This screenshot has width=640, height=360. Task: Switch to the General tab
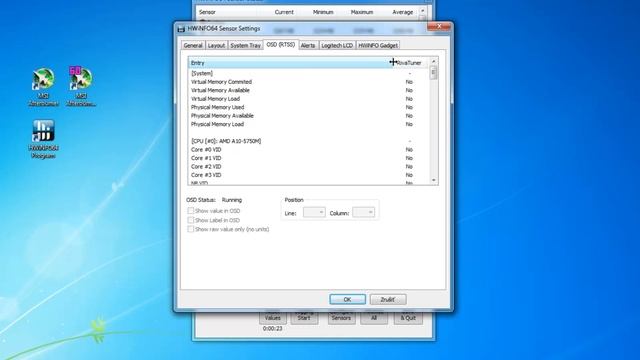point(193,45)
